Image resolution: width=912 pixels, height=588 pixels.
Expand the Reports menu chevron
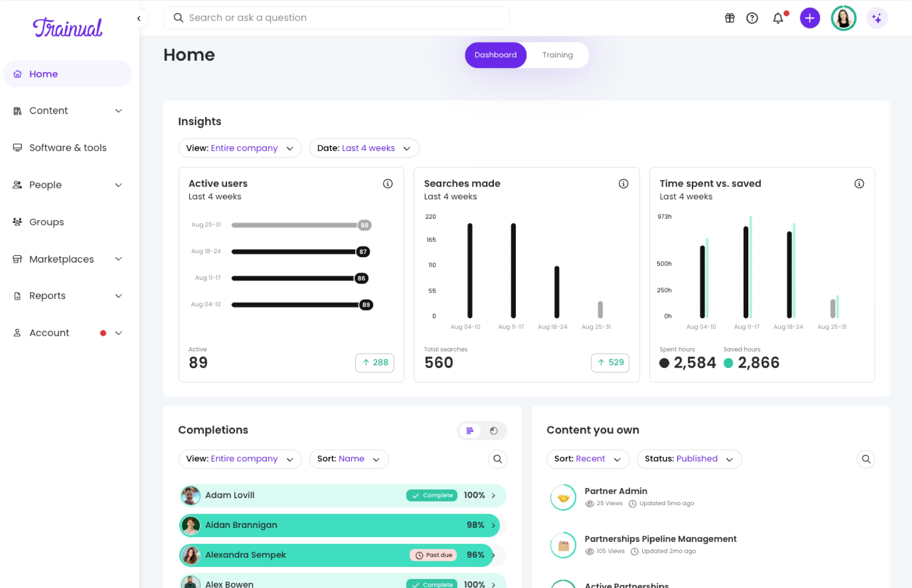click(x=118, y=296)
